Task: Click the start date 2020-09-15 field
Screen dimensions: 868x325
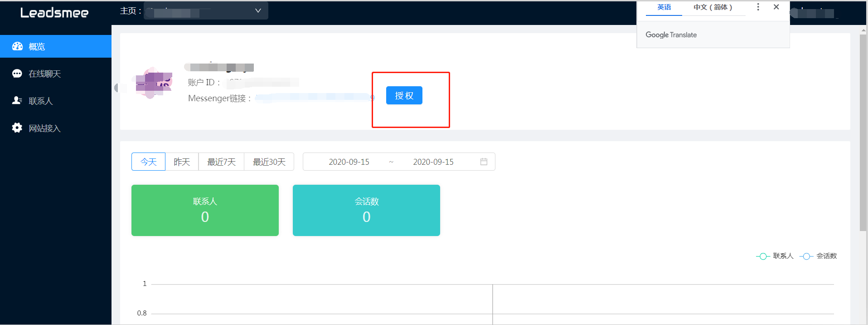Action: point(349,162)
